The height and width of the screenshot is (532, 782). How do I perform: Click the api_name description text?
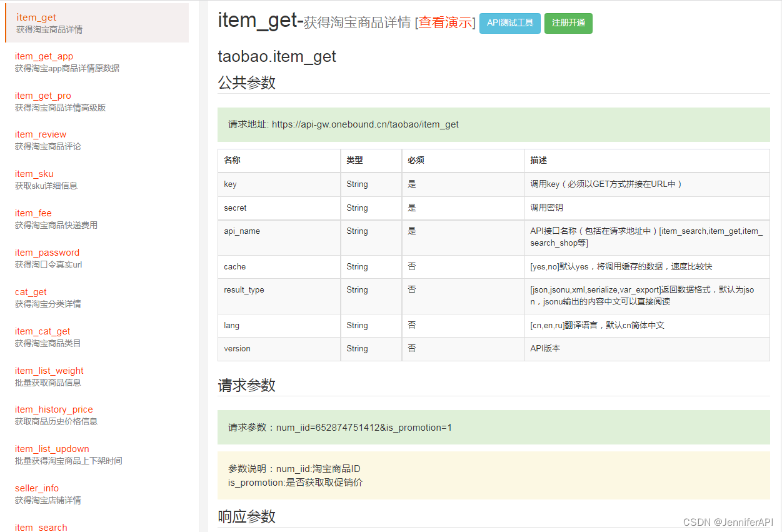[646, 237]
